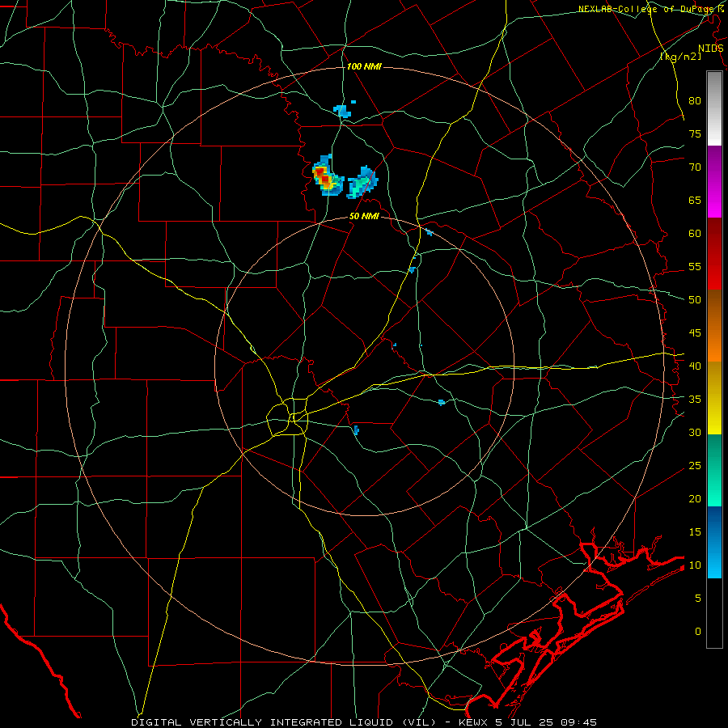Image resolution: width=728 pixels, height=728 pixels.
Task: Click the 80 value on color scale
Action: coord(695,101)
